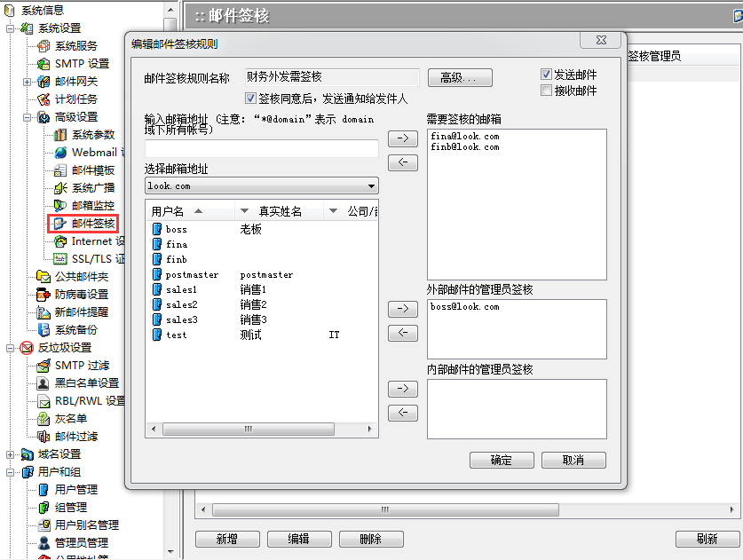This screenshot has width=743, height=560.
Task: Open the SSL/TLS 证书 icon
Action: (60, 258)
